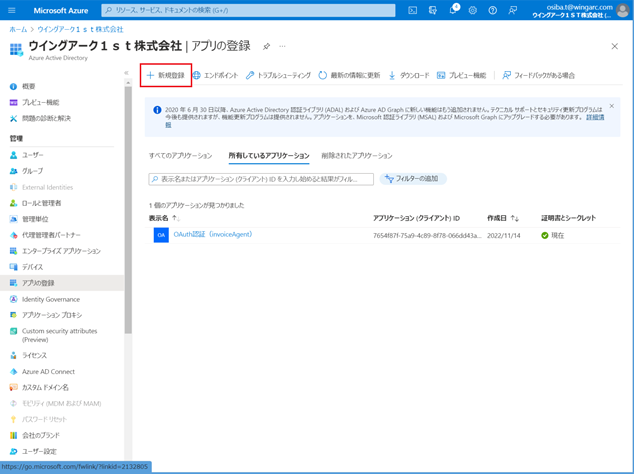Focus the top resource search box
Image resolution: width=634 pixels, height=474 pixels.
248,11
